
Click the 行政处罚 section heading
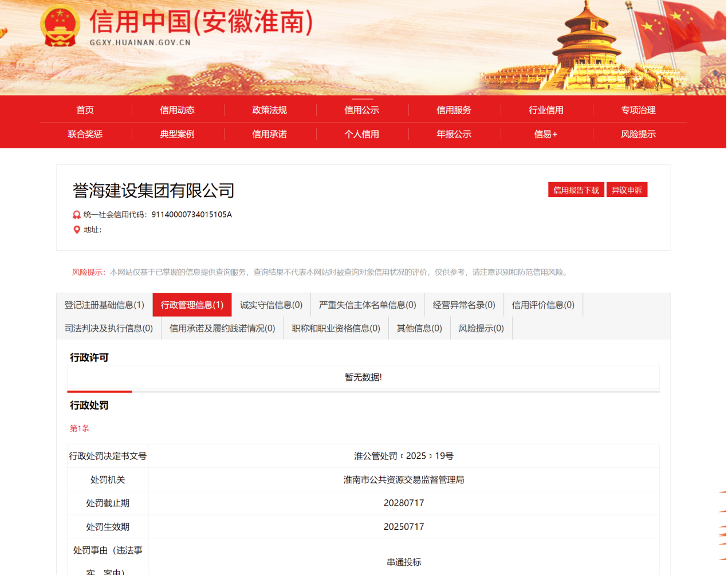[x=89, y=405]
